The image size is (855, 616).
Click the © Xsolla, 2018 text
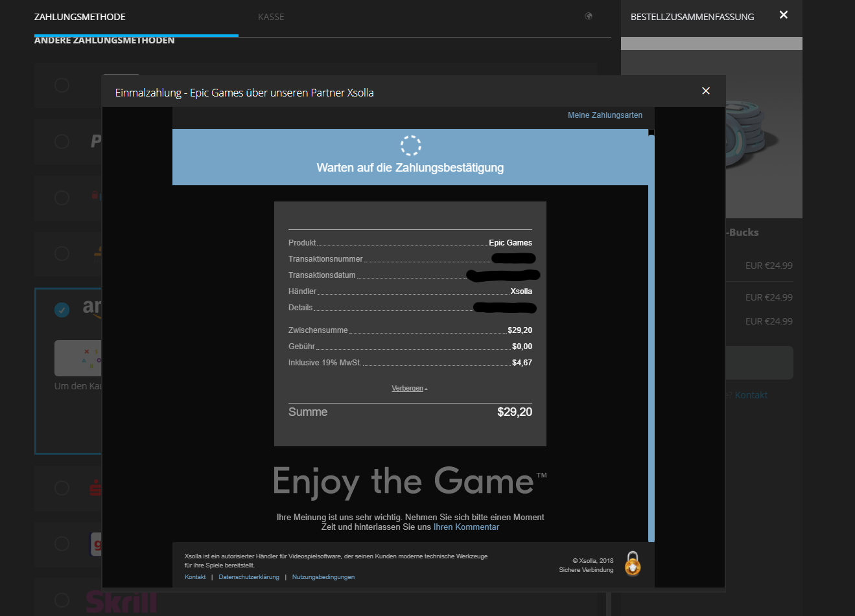(x=592, y=561)
